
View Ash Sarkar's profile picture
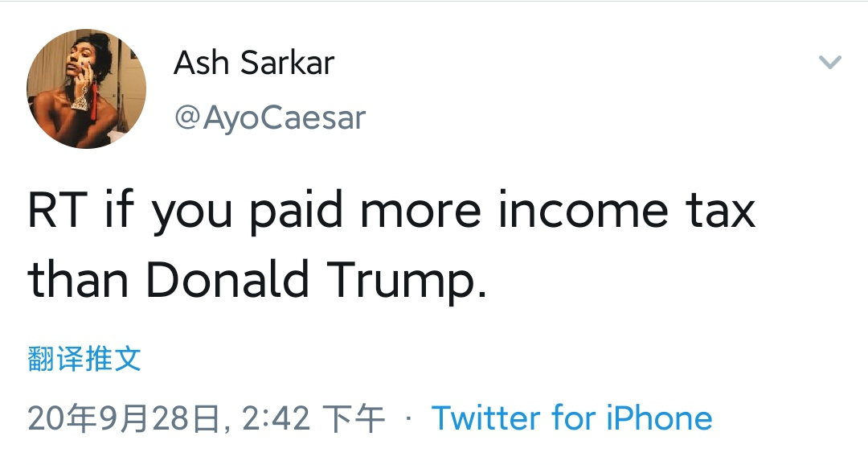point(86,88)
